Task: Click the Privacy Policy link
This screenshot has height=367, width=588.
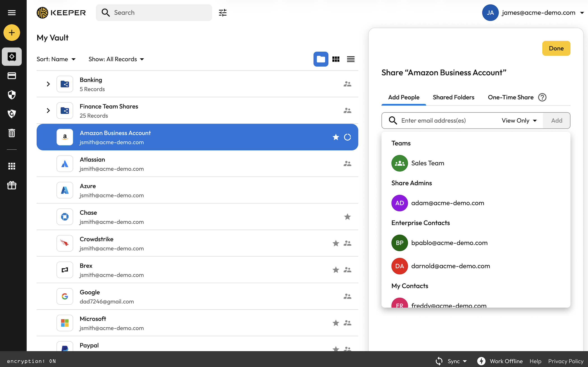Action: 565,361
